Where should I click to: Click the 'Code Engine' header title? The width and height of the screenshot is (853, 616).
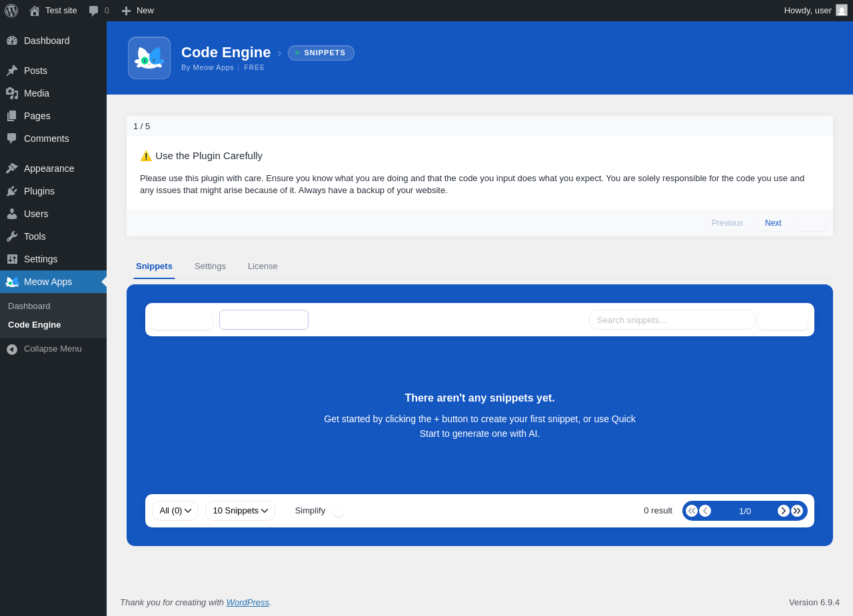pos(226,53)
